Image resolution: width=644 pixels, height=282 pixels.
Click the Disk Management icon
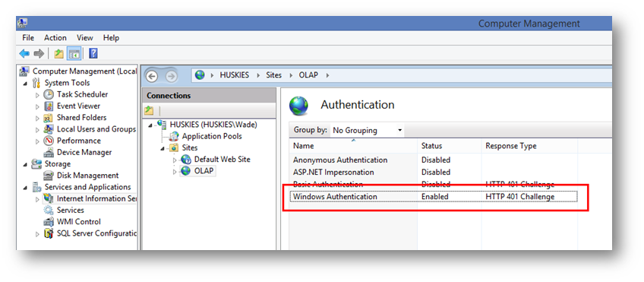click(x=49, y=176)
